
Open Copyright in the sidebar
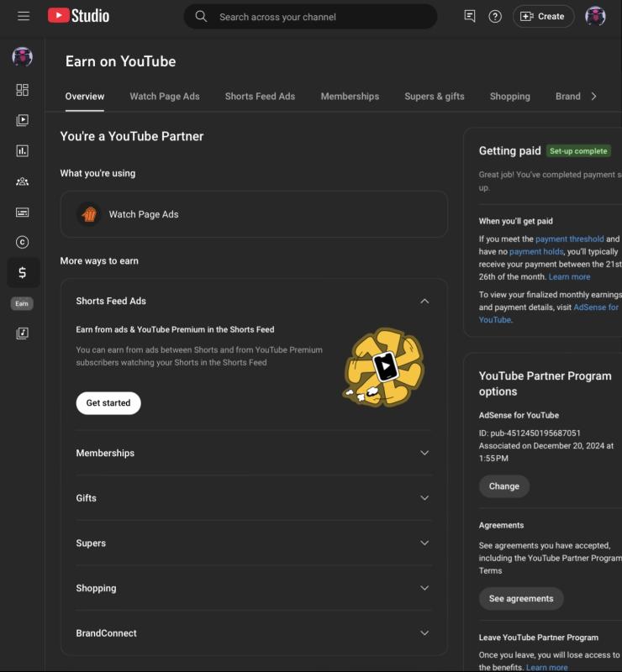pyautogui.click(x=23, y=242)
